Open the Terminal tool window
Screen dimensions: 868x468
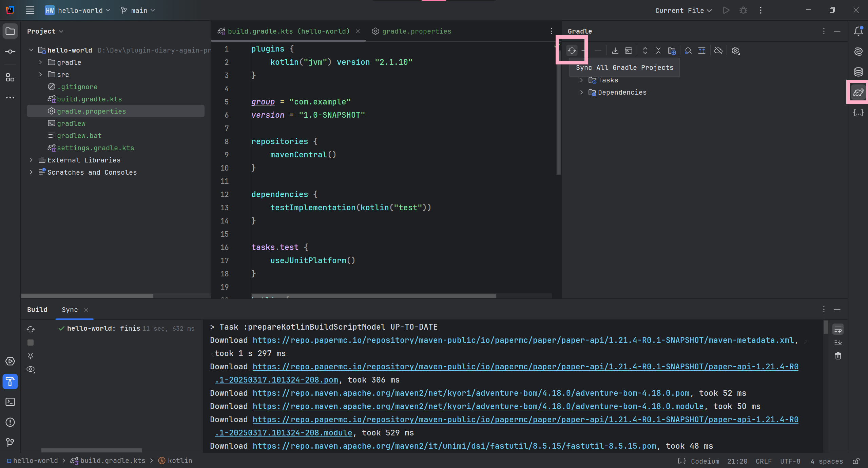coord(10,402)
